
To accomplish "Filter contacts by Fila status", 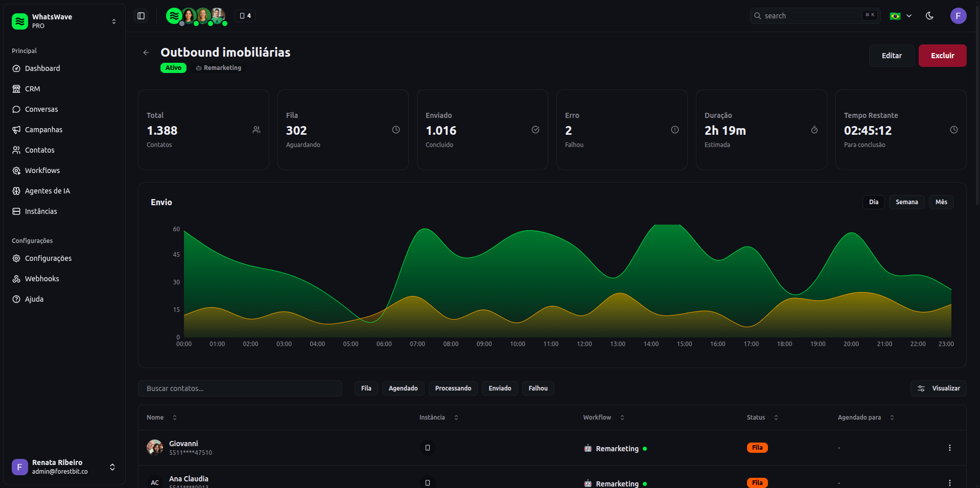I will 366,388.
